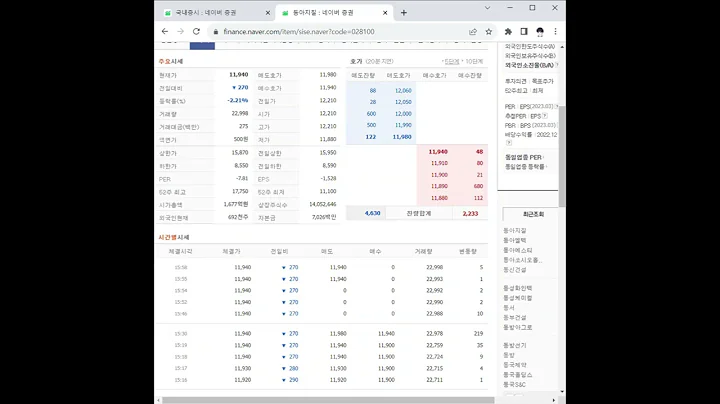Open 동성화인텍 in recent list
The image size is (720, 404).
(518, 288)
